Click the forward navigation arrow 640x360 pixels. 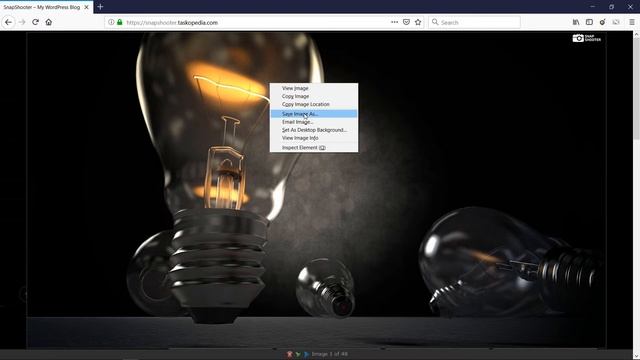22,22
